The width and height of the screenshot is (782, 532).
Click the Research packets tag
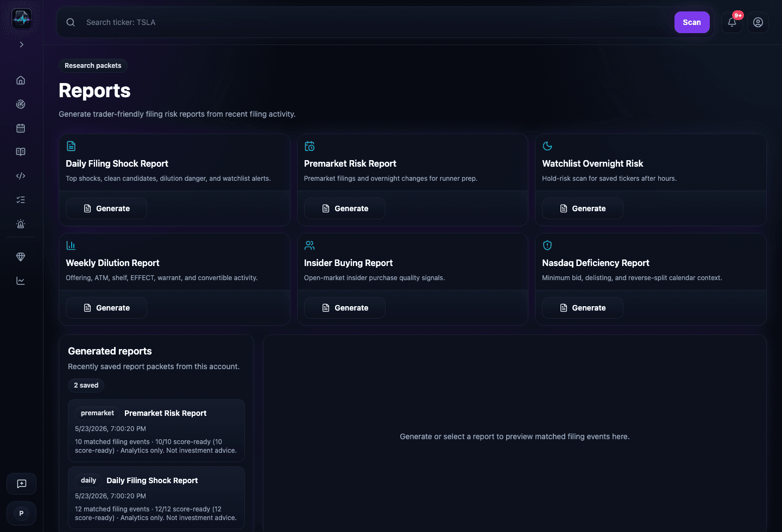pyautogui.click(x=93, y=66)
